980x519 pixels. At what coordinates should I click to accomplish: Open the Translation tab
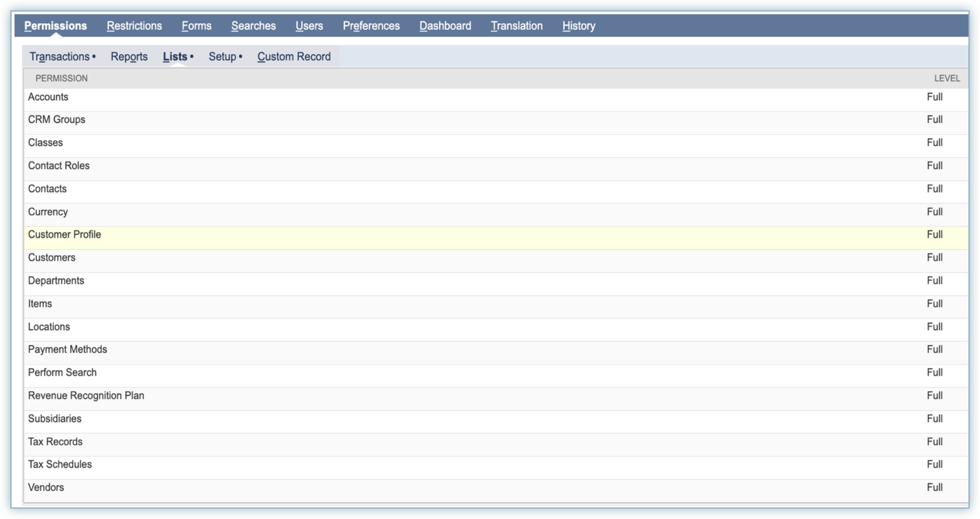(x=516, y=26)
